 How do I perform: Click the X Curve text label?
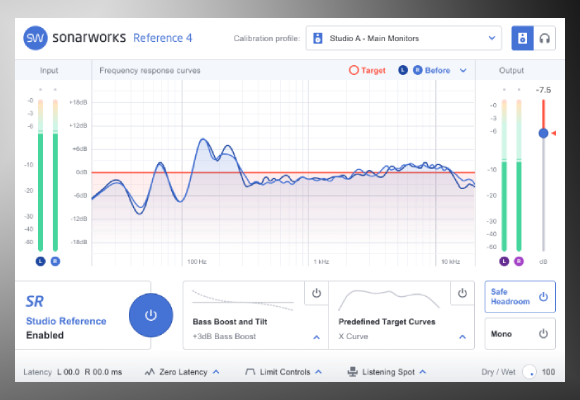(353, 336)
